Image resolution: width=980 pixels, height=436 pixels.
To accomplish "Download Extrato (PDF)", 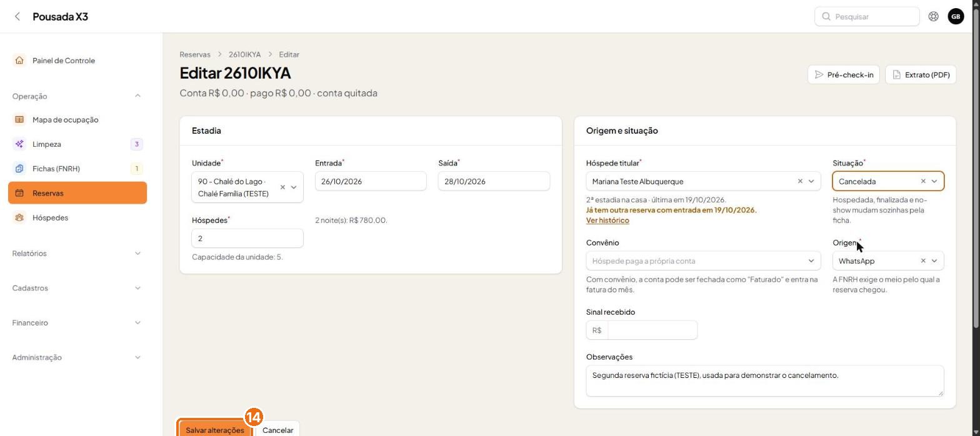I will point(921,75).
